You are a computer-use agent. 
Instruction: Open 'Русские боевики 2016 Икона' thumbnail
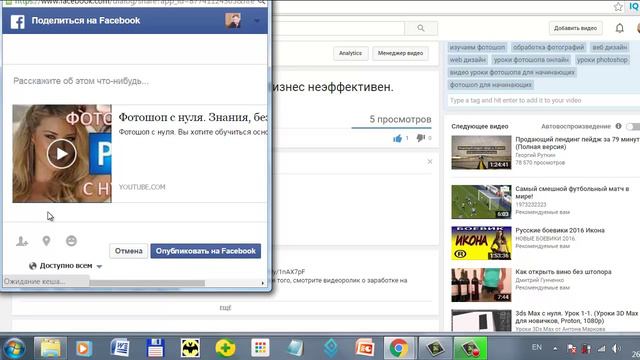click(x=481, y=243)
